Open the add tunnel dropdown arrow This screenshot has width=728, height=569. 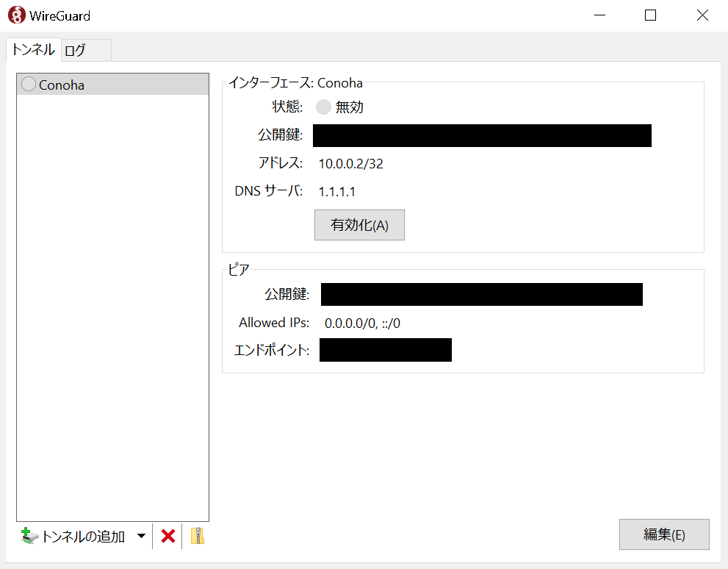142,536
